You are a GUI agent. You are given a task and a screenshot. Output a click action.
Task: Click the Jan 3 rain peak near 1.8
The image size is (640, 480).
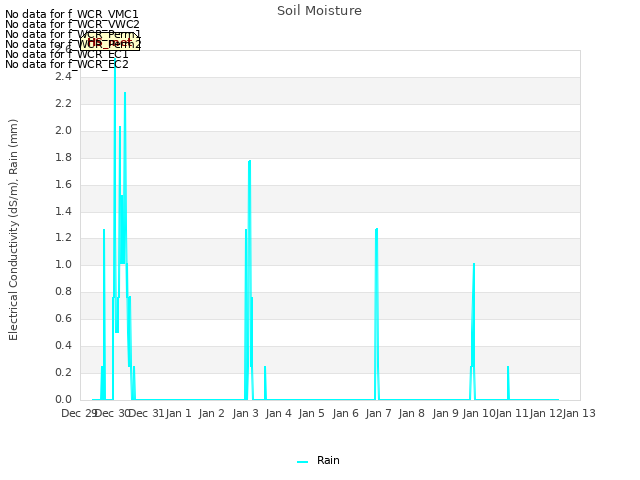(249, 162)
